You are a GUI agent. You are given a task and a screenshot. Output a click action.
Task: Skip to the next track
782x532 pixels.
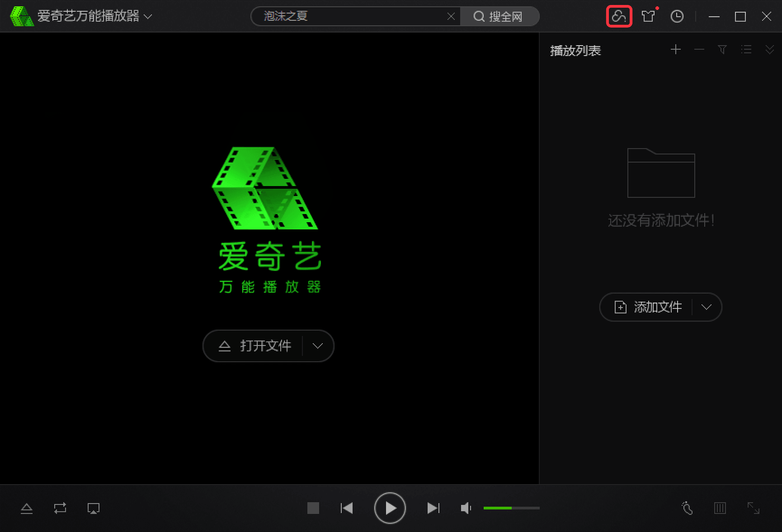[433, 508]
